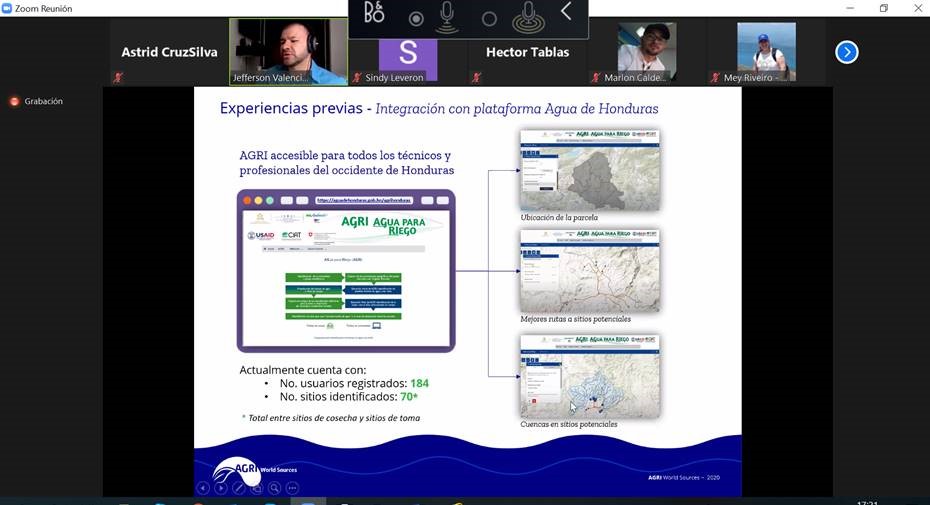
Task: Select the empty circle option in B&O overlay
Action: coord(489,19)
